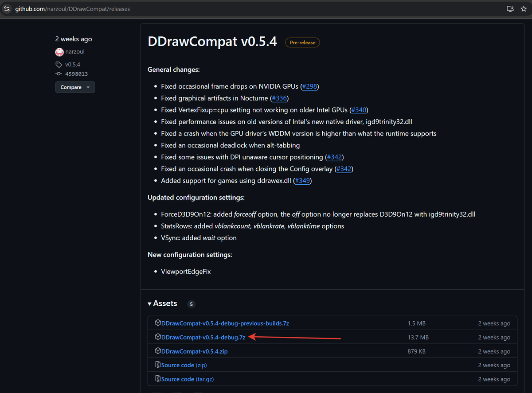Click the v0.5.4 tag icon
532x393 pixels.
coord(59,65)
